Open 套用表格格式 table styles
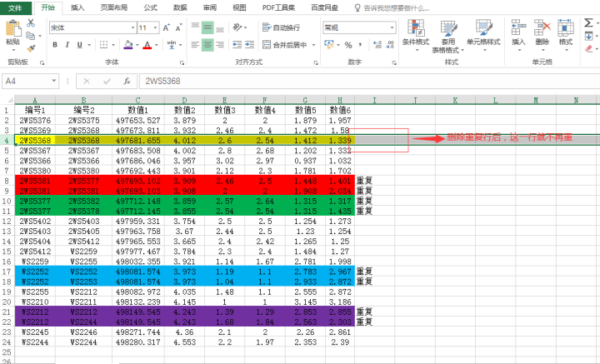The height and width of the screenshot is (364, 600). point(448,36)
